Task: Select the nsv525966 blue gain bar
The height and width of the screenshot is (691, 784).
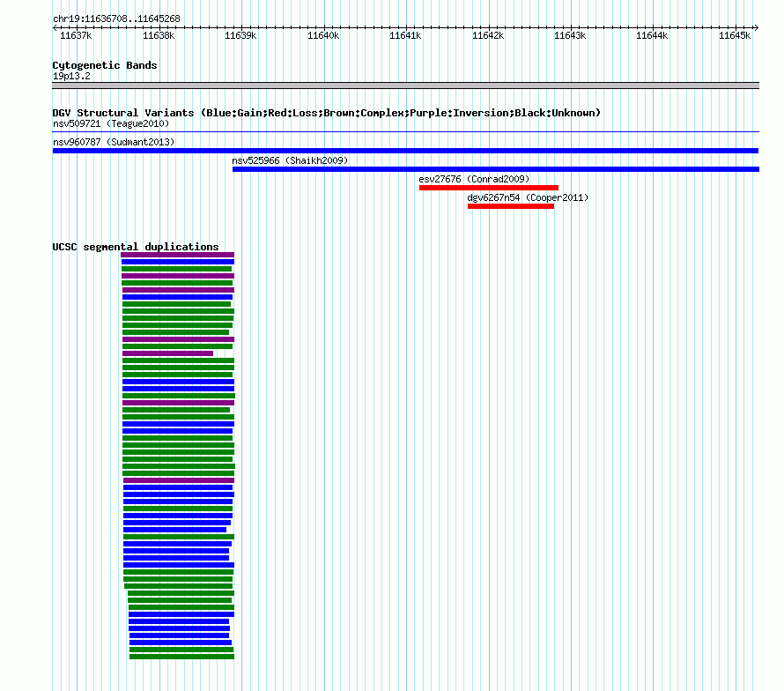Action: pyautogui.click(x=495, y=169)
